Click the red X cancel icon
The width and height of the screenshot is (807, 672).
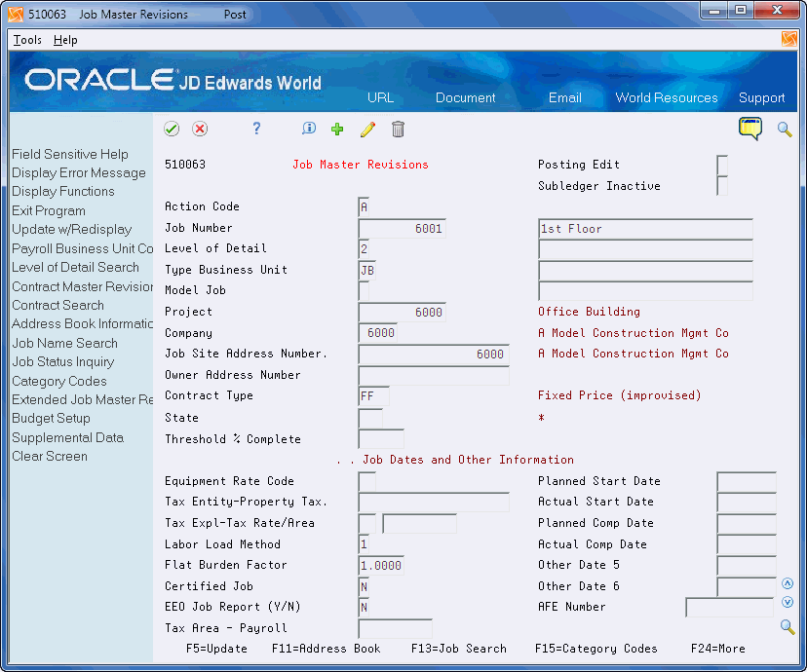(200, 129)
